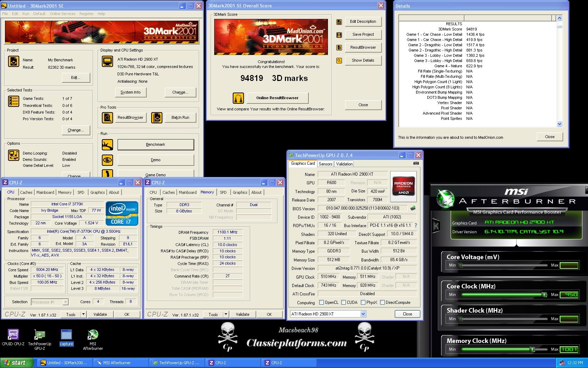Open the Online Services menu in 3DMark
This screenshot has width=588, height=368.
62,14
